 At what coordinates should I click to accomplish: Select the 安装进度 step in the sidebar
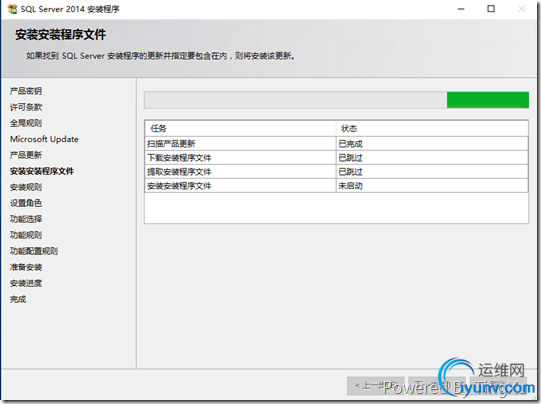tap(26, 283)
